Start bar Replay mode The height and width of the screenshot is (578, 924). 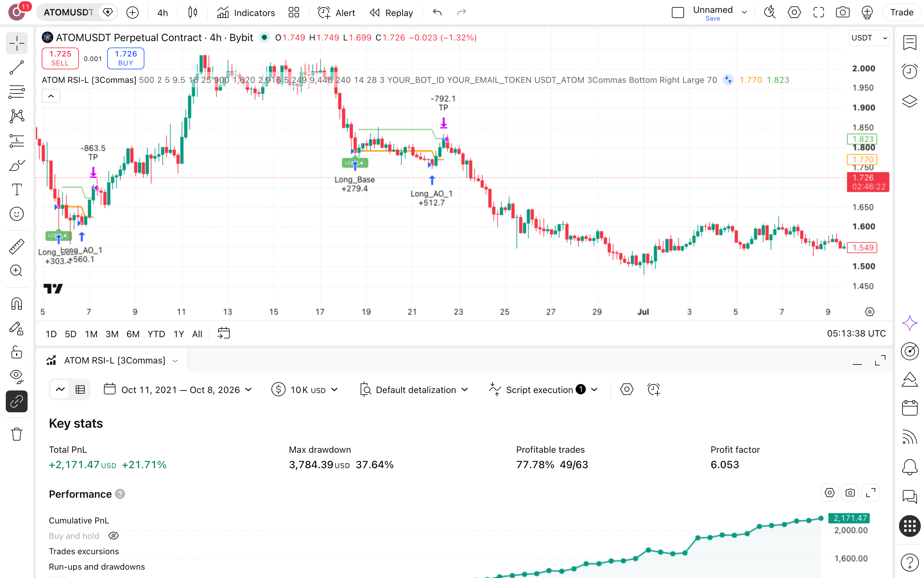coord(391,13)
